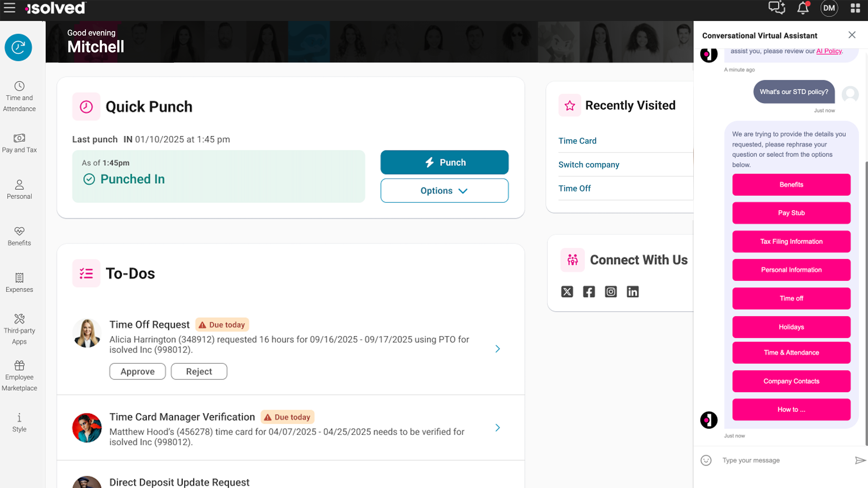
Task: Expand Time Card Manager Verification chevron
Action: point(497,428)
